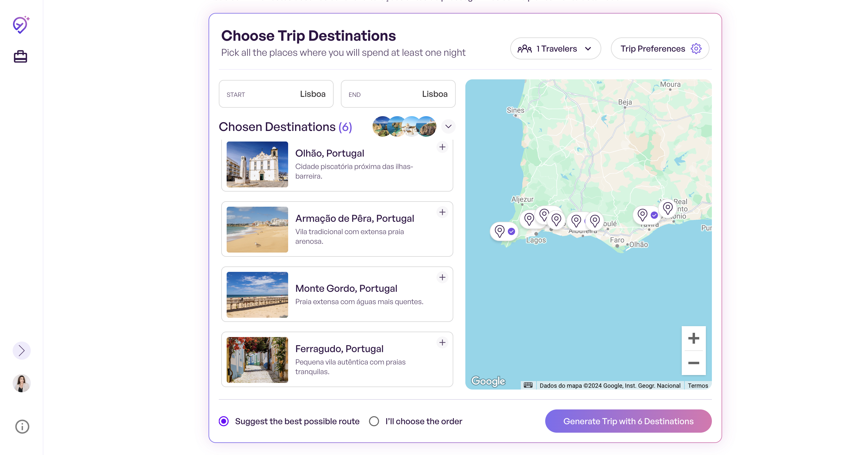Add Ferragudo with its plus icon

coord(442,342)
